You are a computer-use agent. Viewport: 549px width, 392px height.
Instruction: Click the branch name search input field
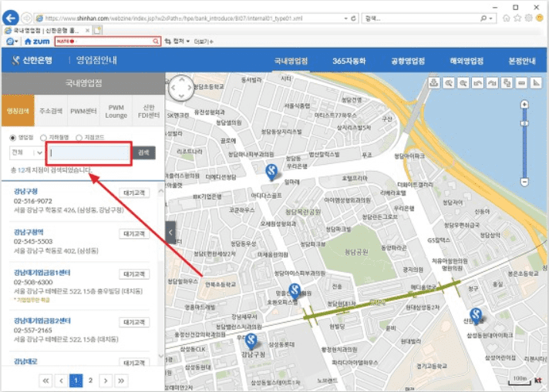tap(89, 153)
